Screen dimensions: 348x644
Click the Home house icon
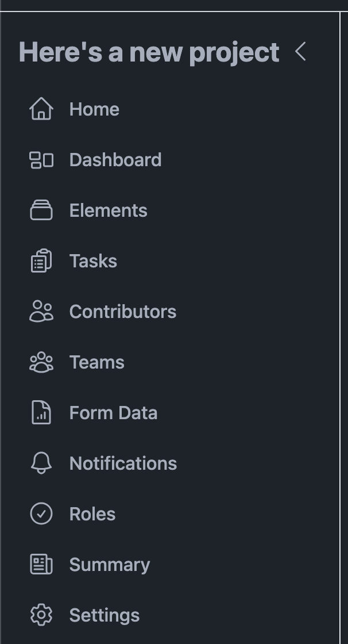coord(41,109)
